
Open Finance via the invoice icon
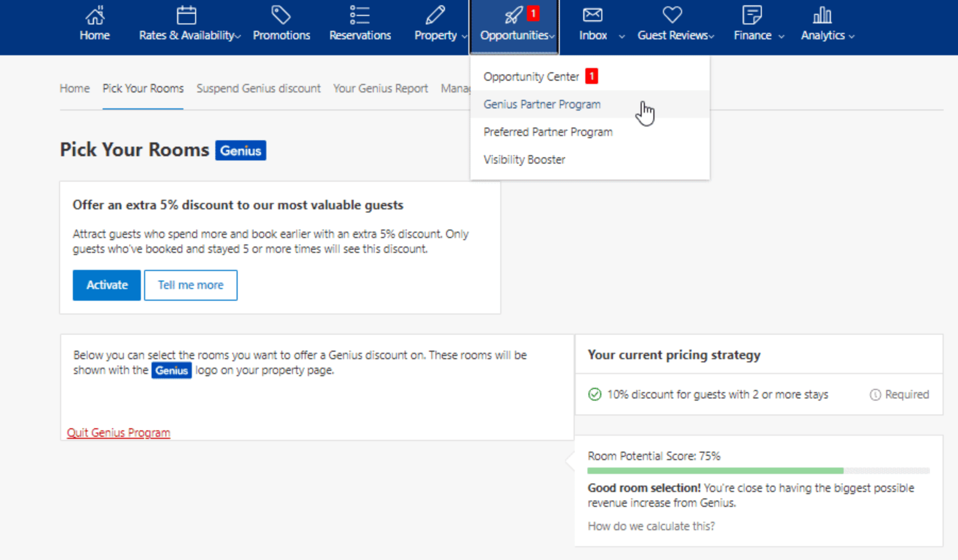(x=752, y=14)
